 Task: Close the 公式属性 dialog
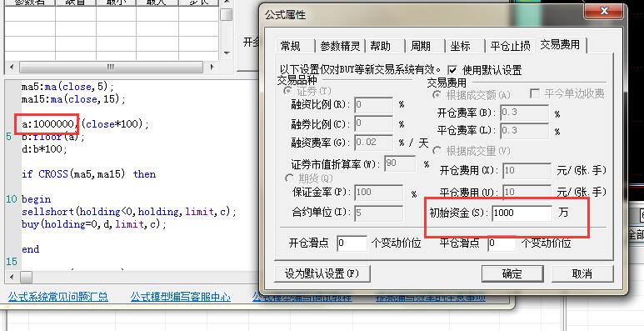click(604, 12)
